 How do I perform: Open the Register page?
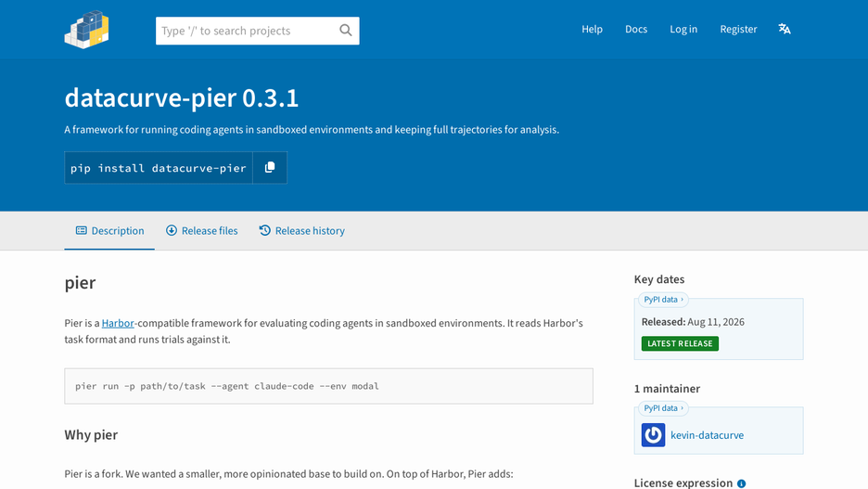point(738,30)
